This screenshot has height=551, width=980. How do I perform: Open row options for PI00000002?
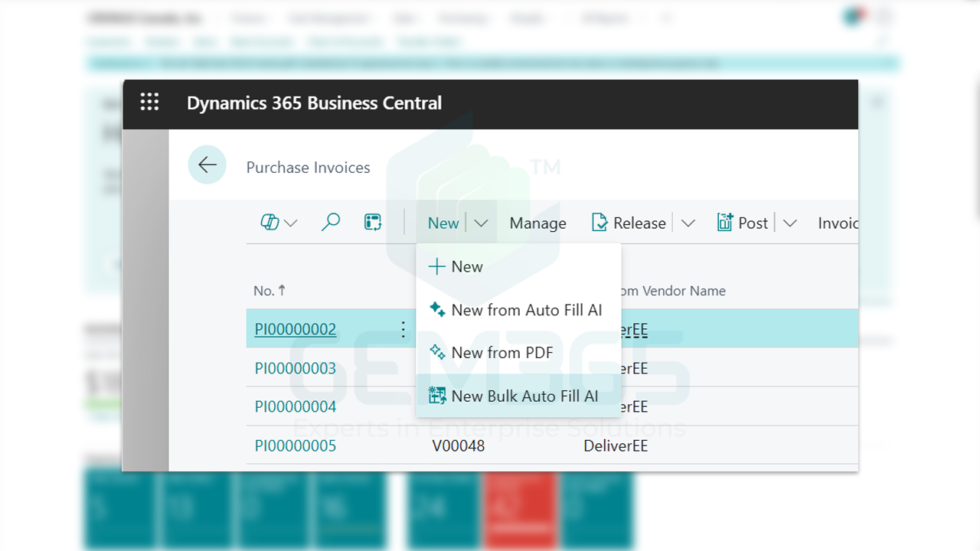403,330
